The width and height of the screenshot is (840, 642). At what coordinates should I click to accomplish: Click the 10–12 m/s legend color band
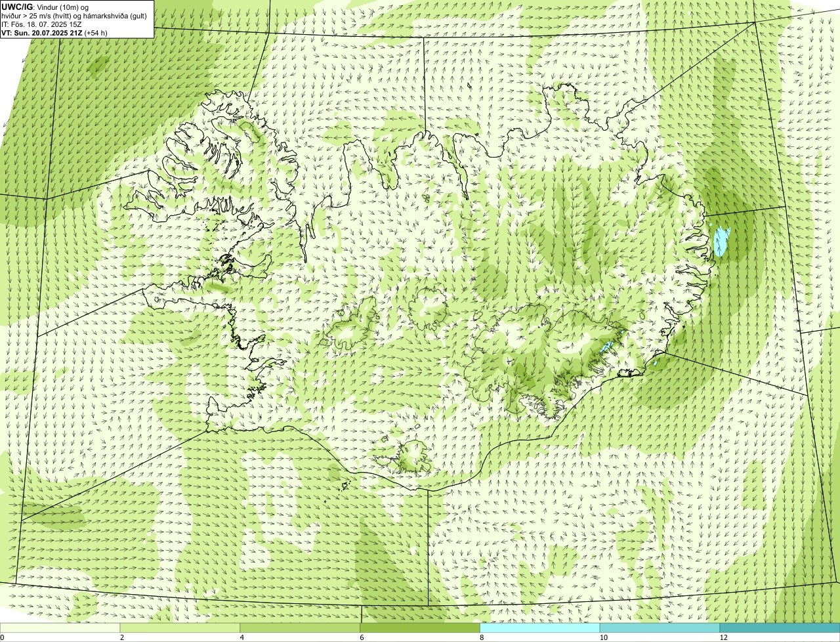tap(660, 628)
